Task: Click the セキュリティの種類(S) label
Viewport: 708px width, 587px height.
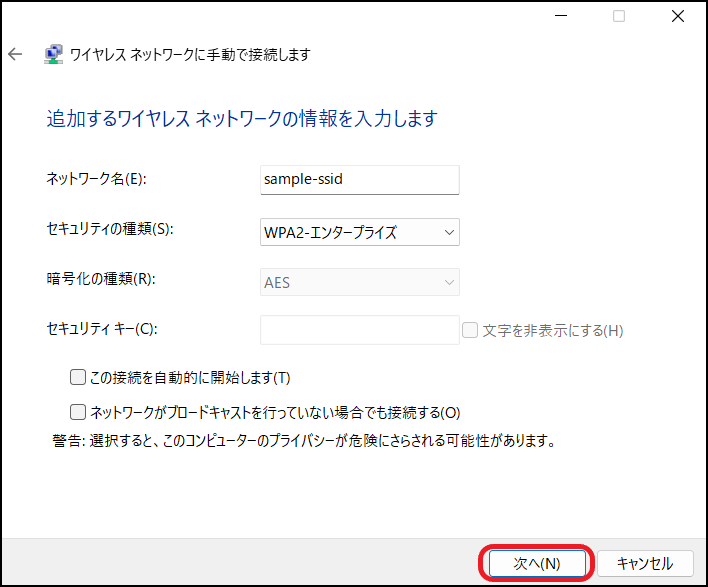Action: tap(110, 230)
